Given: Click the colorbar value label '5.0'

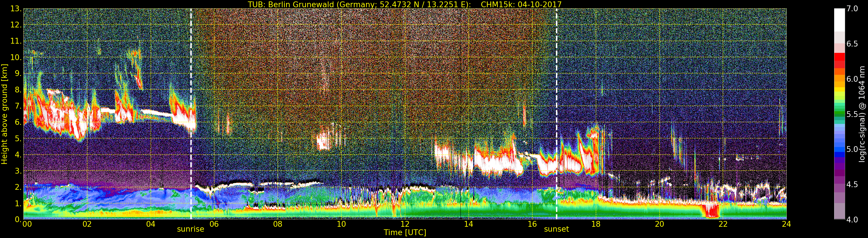Looking at the screenshot, I should (852, 149).
